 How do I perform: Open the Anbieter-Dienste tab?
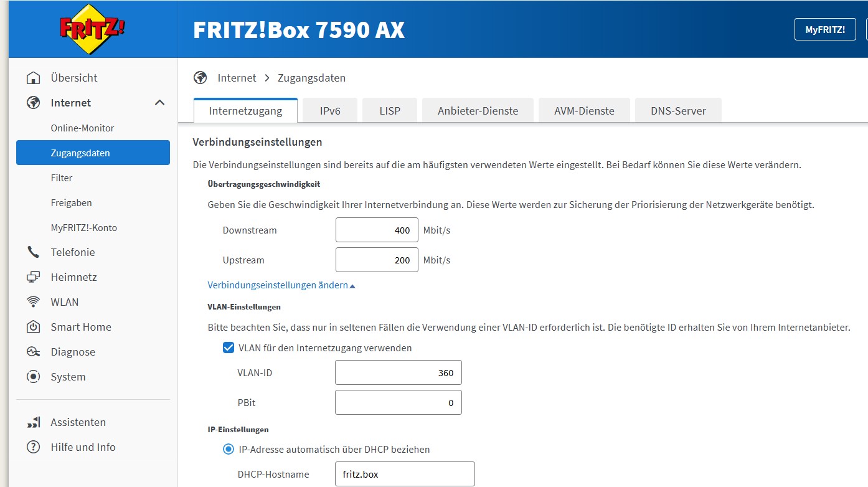click(478, 111)
